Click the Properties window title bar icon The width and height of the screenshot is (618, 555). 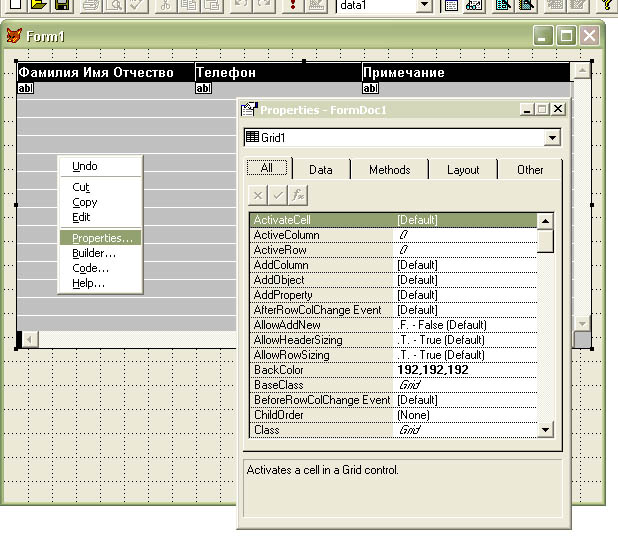pyautogui.click(x=250, y=109)
